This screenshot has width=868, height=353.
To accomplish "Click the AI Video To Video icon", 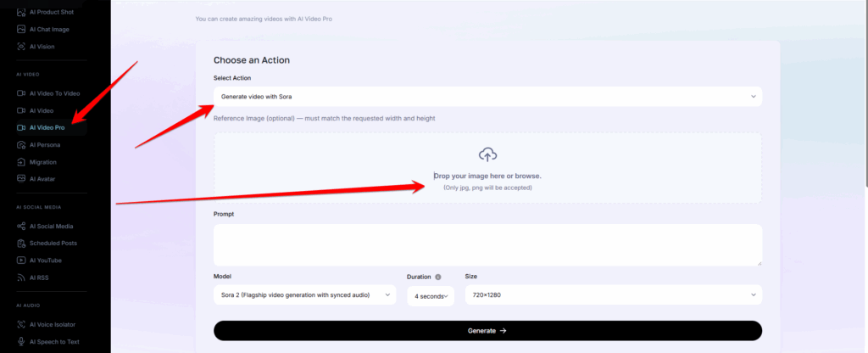I will (21, 93).
